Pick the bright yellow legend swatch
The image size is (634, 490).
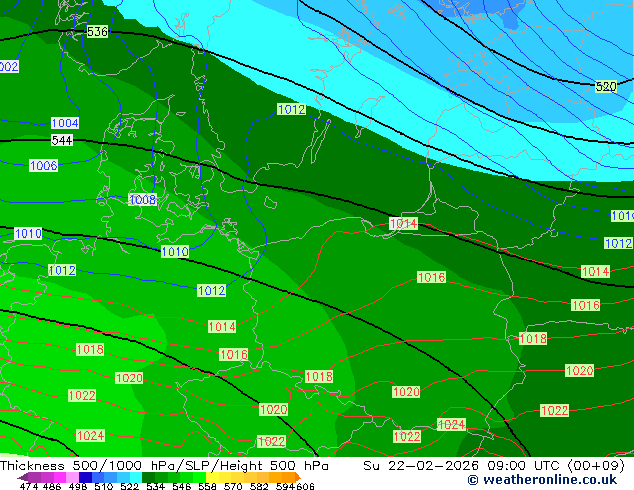[212, 477]
